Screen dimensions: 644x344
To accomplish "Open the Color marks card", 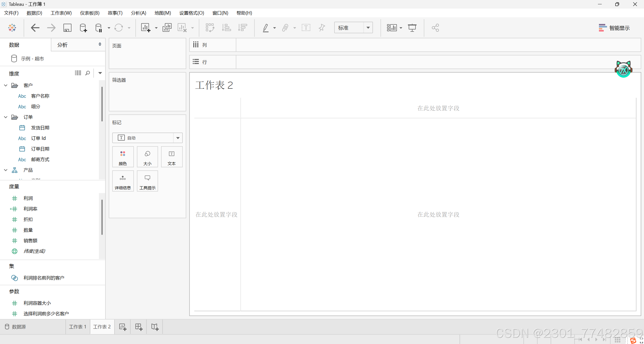I will pos(123,157).
